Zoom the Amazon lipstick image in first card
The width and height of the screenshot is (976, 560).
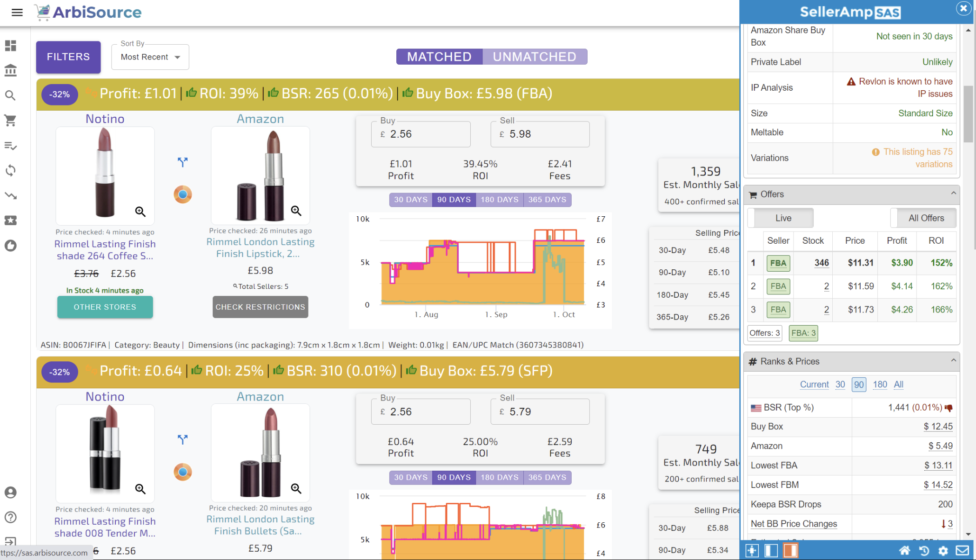pos(296,211)
